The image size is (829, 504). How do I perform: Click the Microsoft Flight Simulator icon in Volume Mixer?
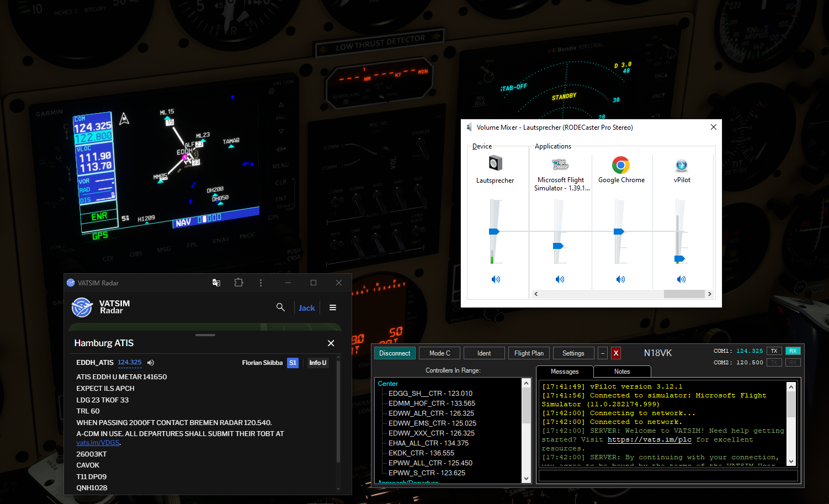(560, 165)
